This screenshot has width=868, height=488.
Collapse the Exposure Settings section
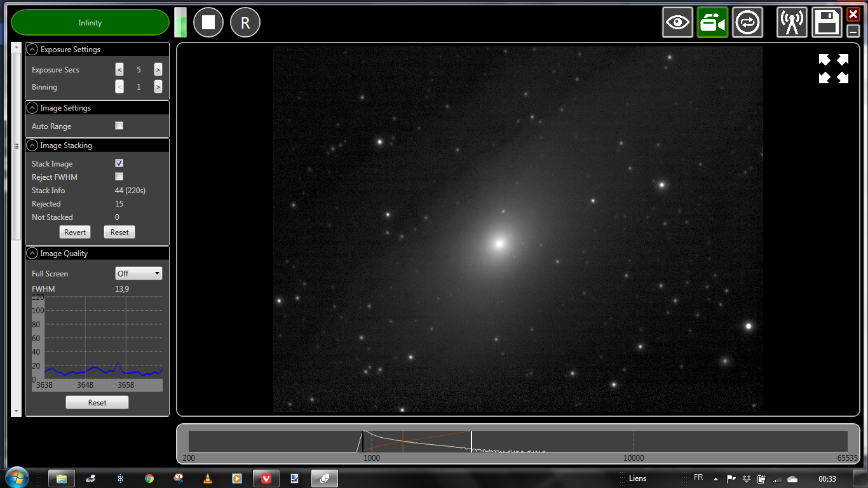tap(32, 50)
